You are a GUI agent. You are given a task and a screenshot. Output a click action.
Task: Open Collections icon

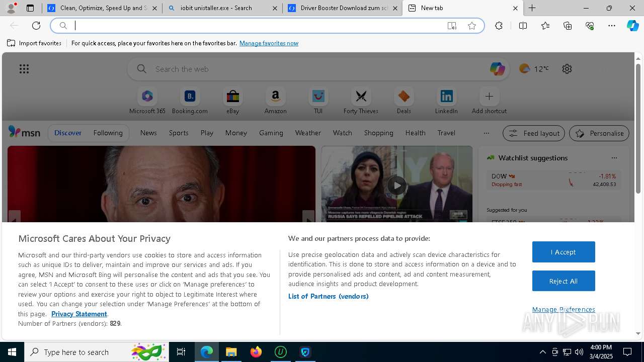point(568,26)
